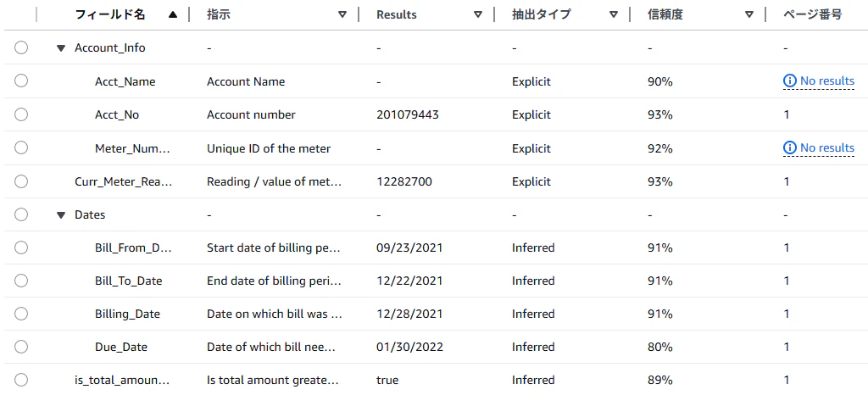Screen dimensions: 868x395
Task: Click the Billing_Date field name
Action: pos(127,314)
